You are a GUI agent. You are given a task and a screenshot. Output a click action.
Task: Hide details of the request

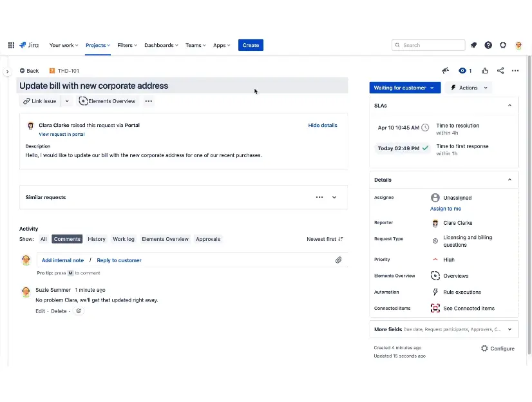[322, 126]
